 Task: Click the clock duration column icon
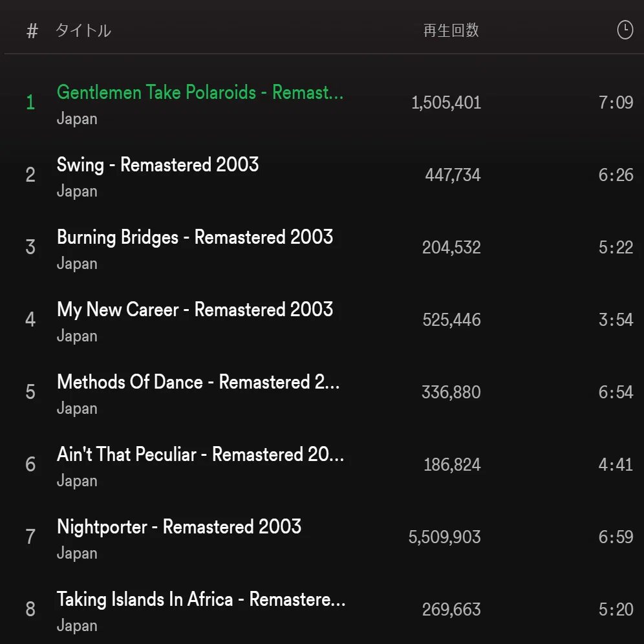(625, 30)
